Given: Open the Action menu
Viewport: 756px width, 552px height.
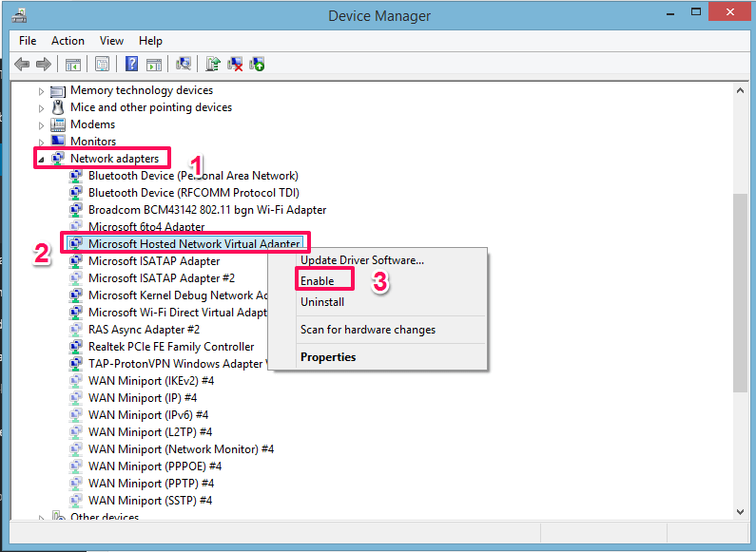Looking at the screenshot, I should pos(68,41).
